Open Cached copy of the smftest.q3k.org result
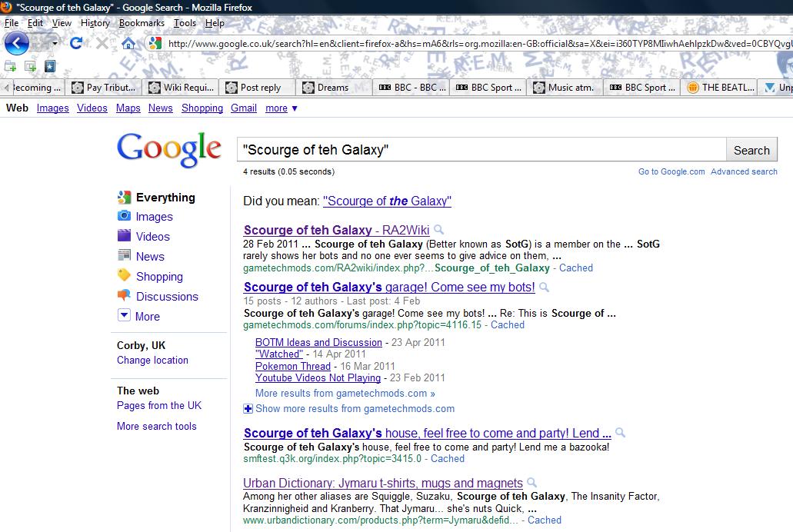 click(447, 459)
